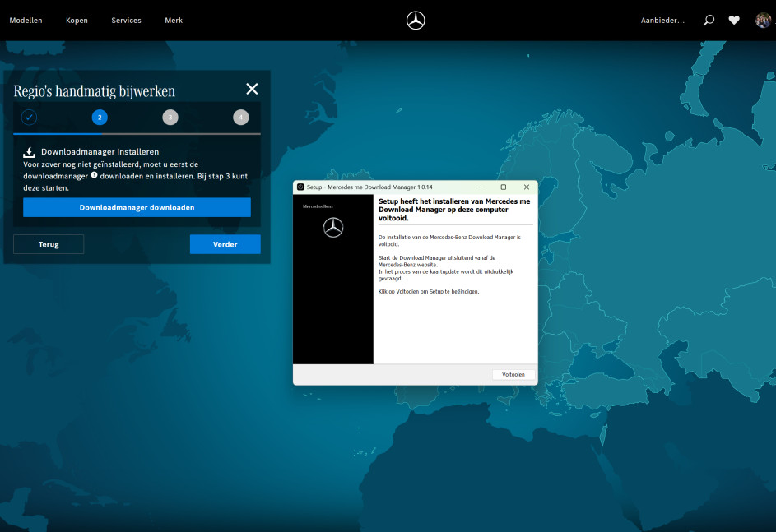Open the Merk menu
The width and height of the screenshot is (776, 532).
174,21
